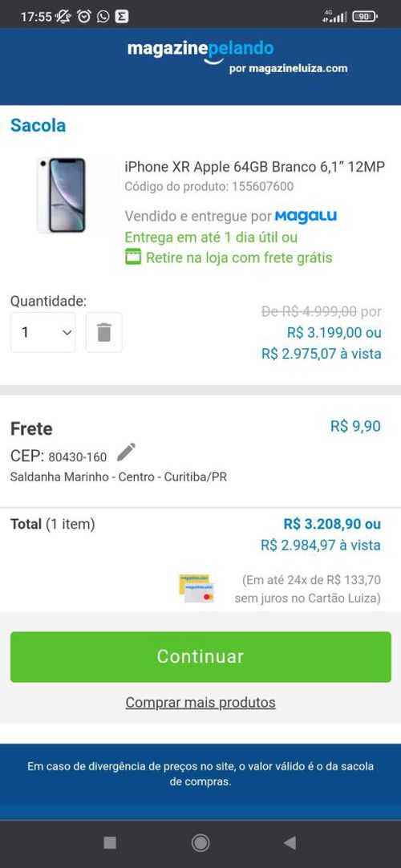
Task: Edit CEP using the pencil icon
Action: [126, 452]
